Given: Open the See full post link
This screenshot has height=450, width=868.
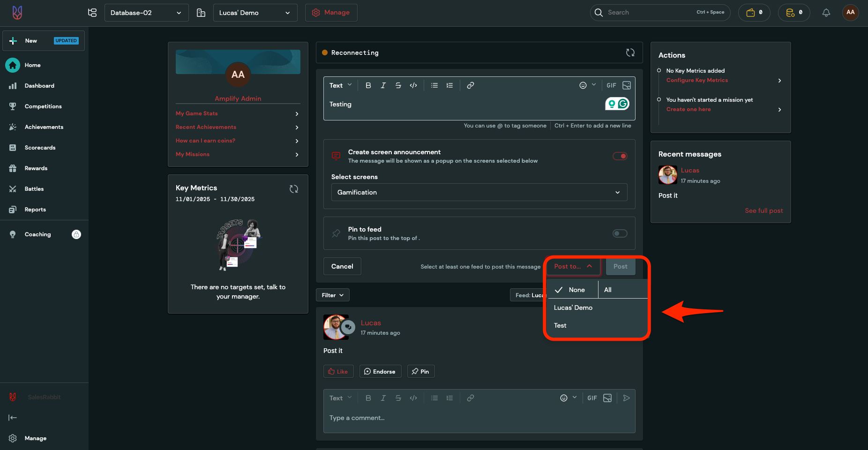Looking at the screenshot, I should (763, 210).
